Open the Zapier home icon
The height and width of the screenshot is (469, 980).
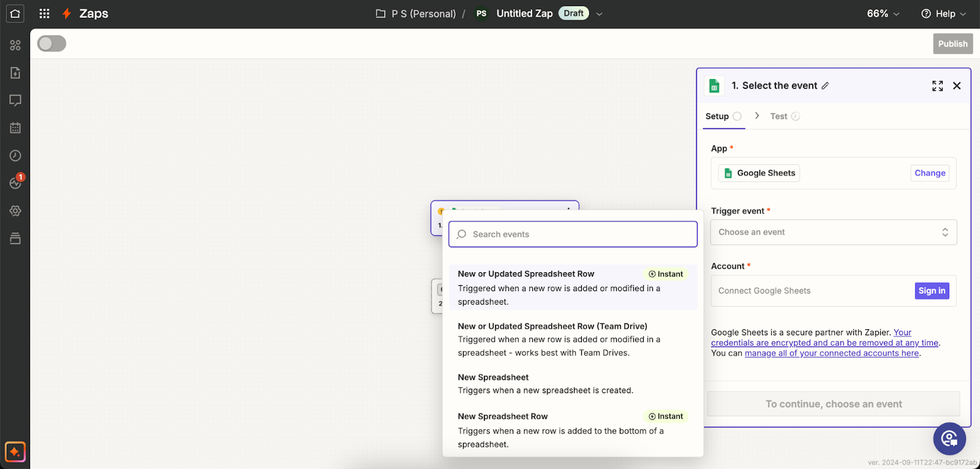15,13
